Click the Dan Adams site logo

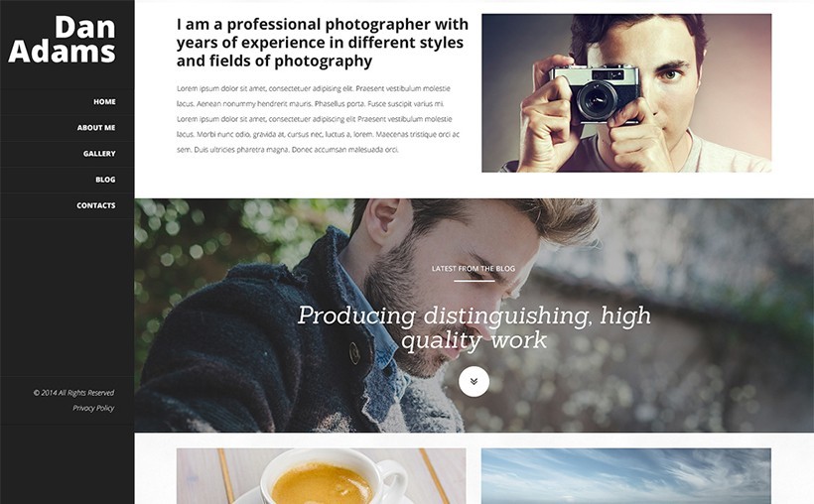tap(62, 40)
